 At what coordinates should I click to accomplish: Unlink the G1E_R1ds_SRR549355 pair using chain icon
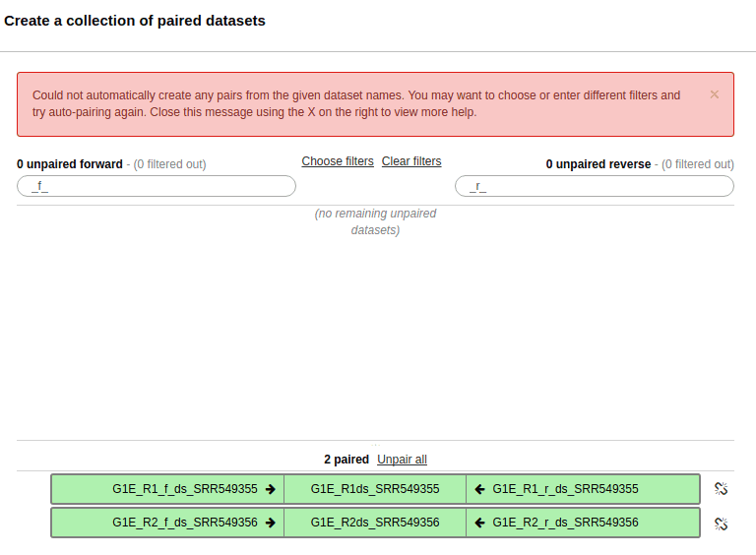721,489
